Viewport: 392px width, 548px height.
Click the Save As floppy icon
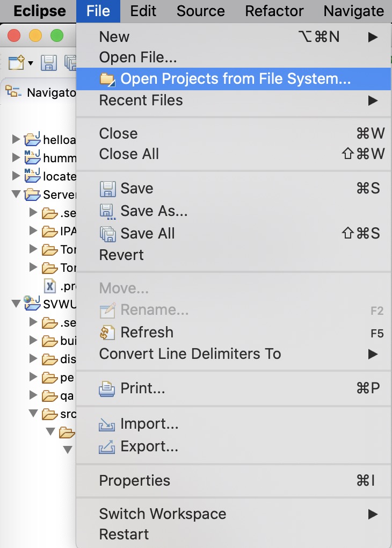click(x=107, y=212)
